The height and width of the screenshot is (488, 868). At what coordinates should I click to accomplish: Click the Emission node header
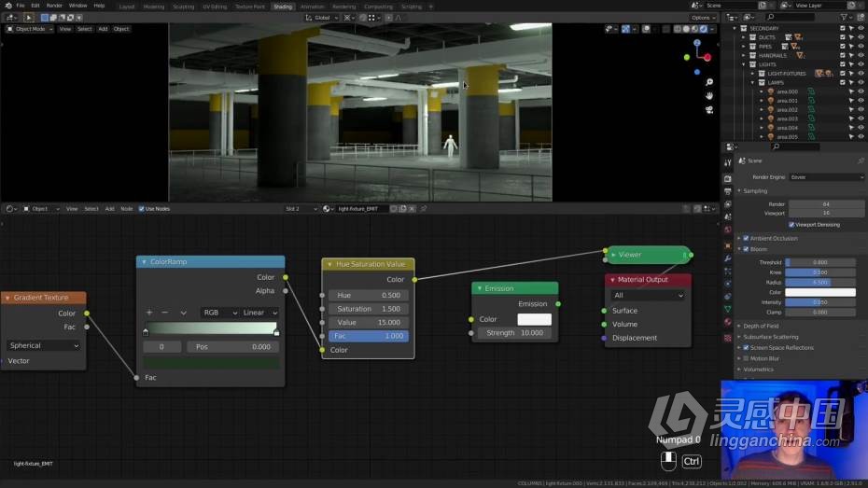point(515,289)
